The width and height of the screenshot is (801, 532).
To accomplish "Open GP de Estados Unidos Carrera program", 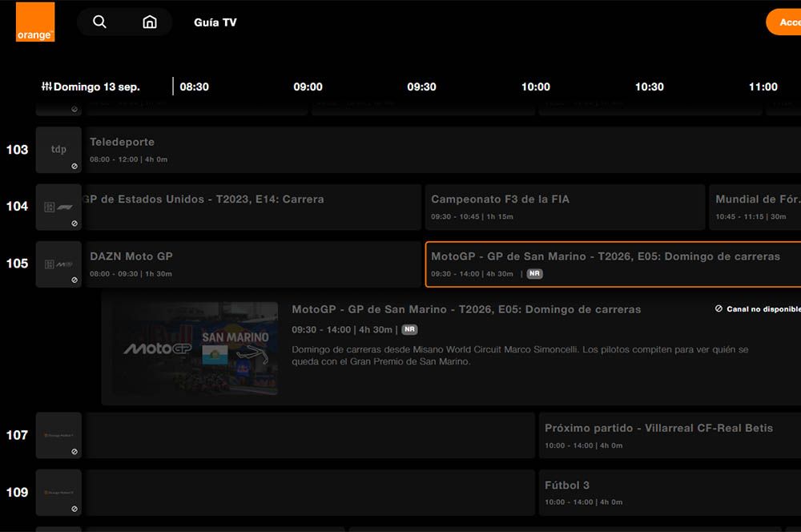I will [253, 207].
